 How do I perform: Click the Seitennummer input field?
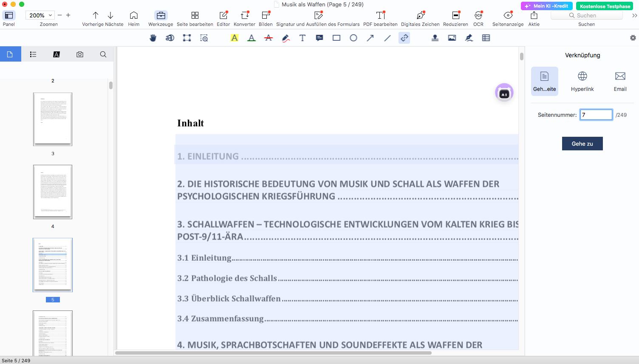(x=596, y=115)
